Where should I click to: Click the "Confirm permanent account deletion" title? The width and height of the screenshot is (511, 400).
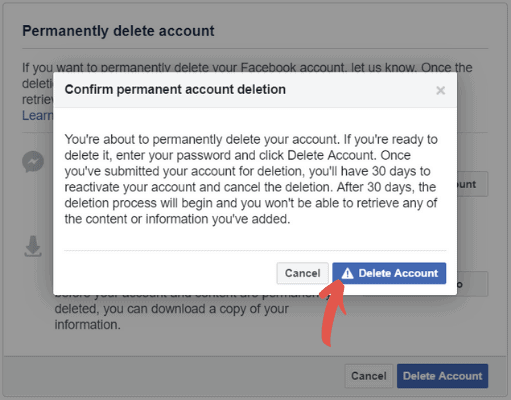175,89
